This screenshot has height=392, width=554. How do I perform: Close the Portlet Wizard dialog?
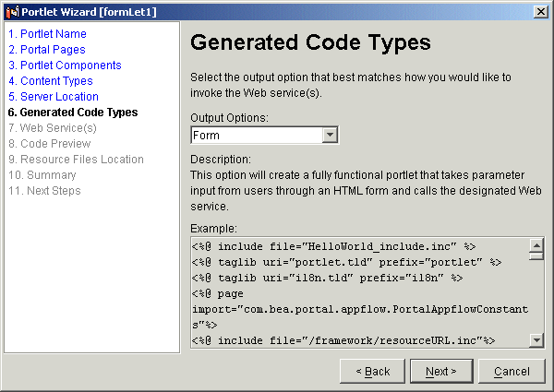click(x=539, y=10)
